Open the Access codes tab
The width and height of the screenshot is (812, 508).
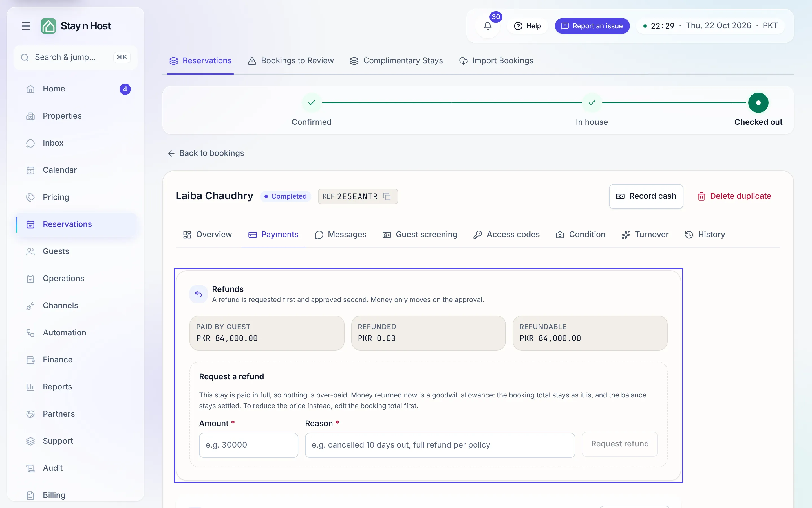click(506, 235)
